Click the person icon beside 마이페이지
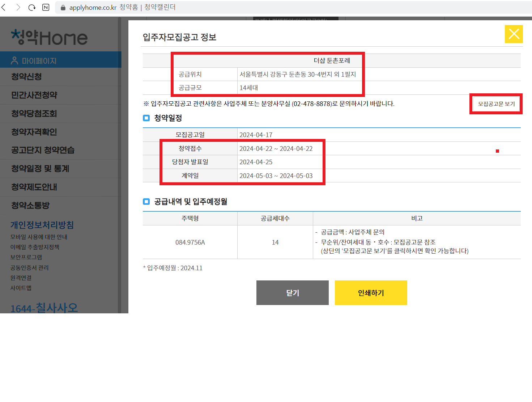The image size is (532, 402). pos(14,60)
